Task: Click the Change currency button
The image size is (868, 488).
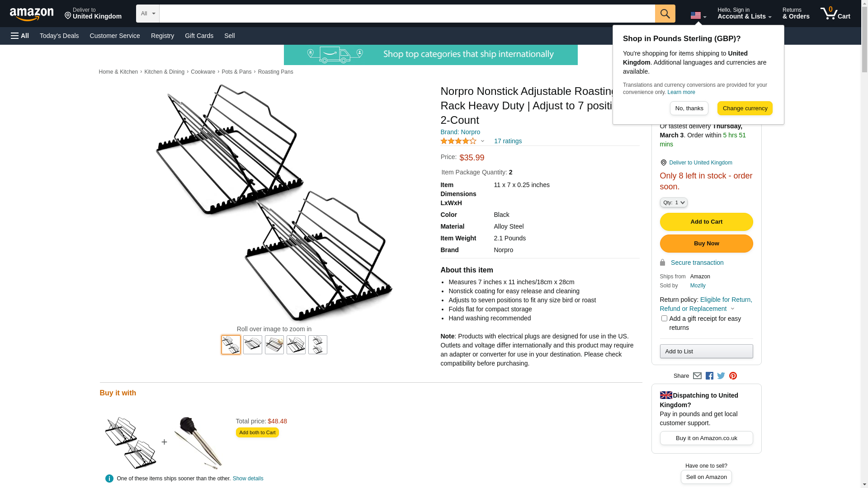Action: coord(745,108)
